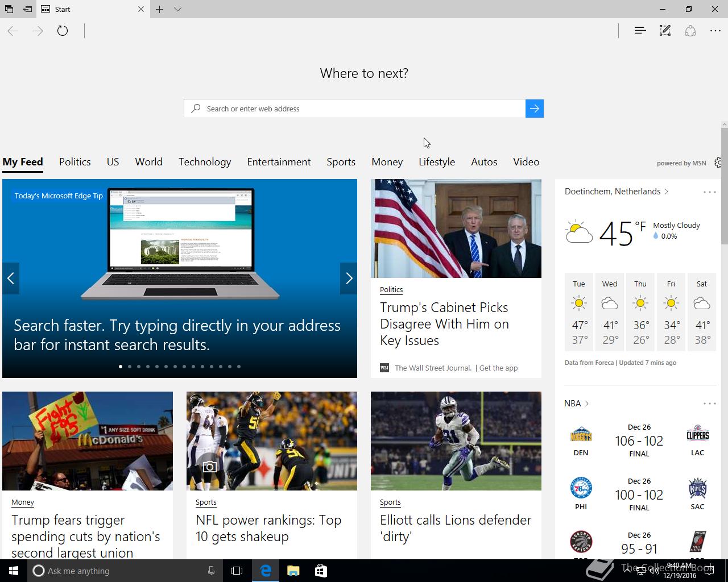
Task: Click the Politics category label
Action: click(391, 289)
